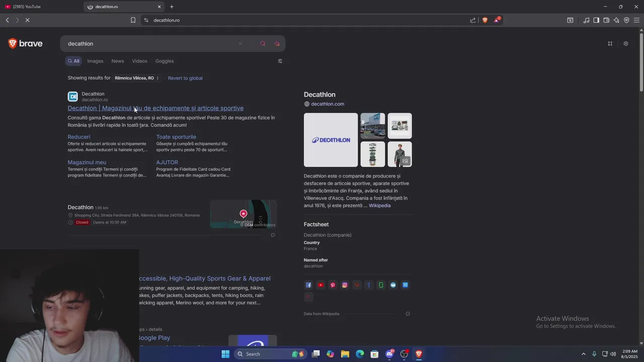
Task: Click the Windows taskbar Search box
Action: click(271, 354)
